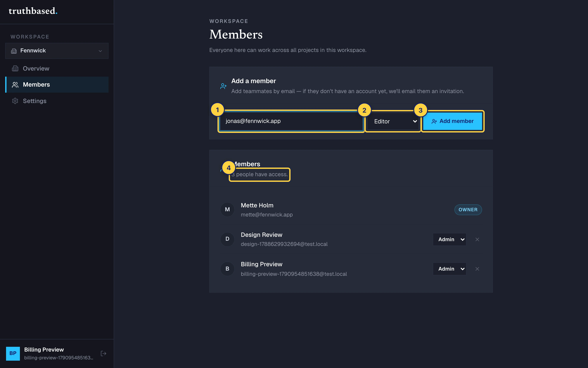
Task: Click the Design Review member name
Action: point(261,235)
